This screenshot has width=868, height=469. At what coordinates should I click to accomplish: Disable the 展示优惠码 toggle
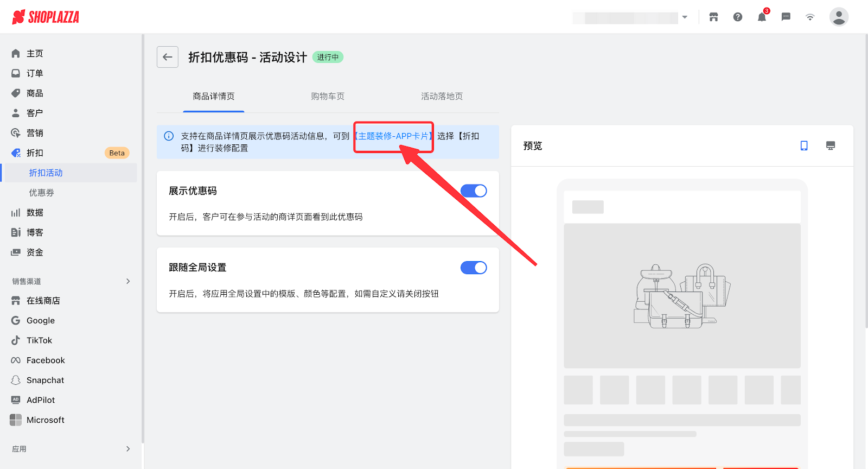point(473,191)
